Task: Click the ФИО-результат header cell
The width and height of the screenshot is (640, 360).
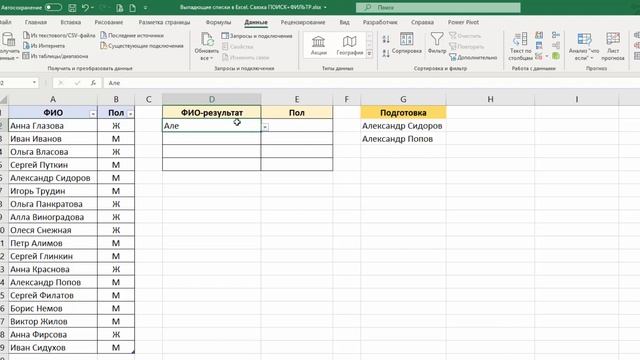Action: coord(211,113)
